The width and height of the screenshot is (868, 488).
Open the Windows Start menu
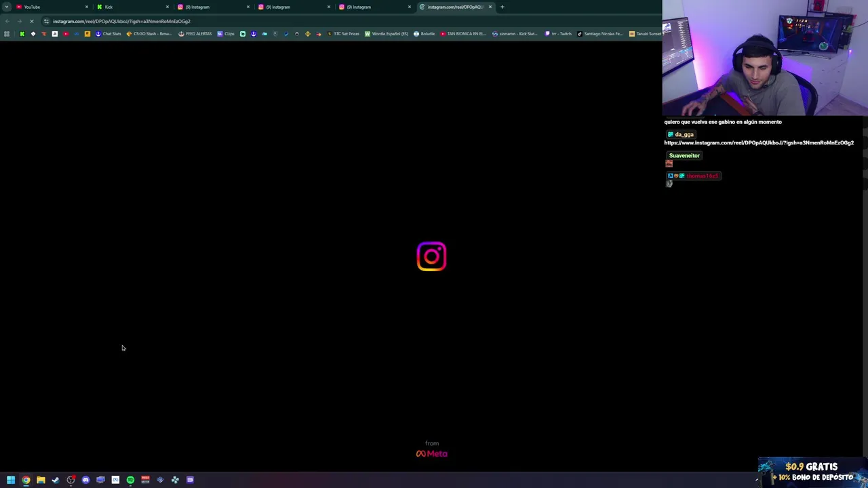(11, 480)
